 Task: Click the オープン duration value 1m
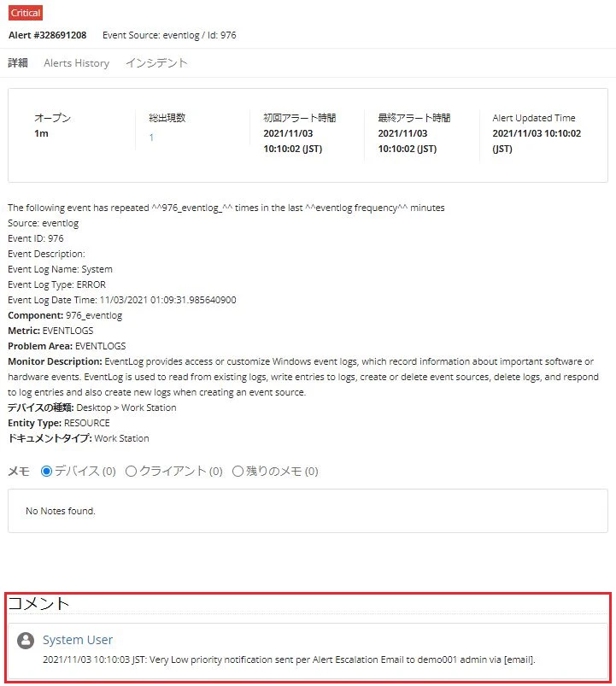point(42,133)
